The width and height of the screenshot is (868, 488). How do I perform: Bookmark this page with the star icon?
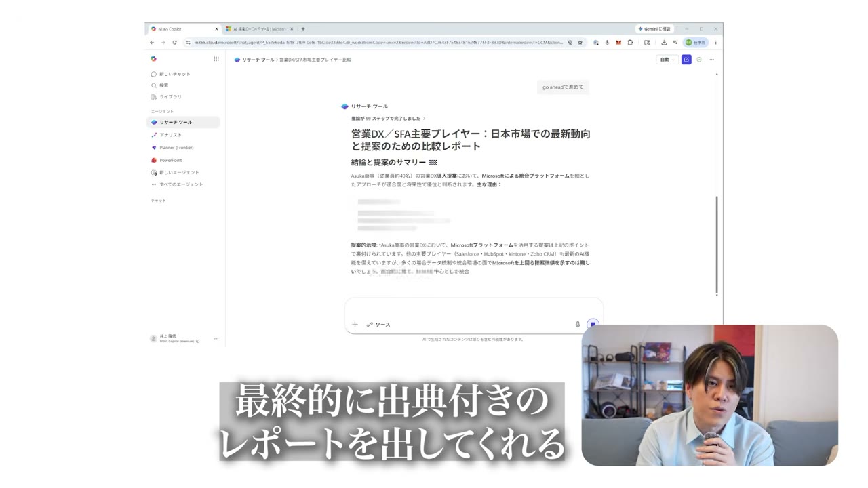point(580,43)
